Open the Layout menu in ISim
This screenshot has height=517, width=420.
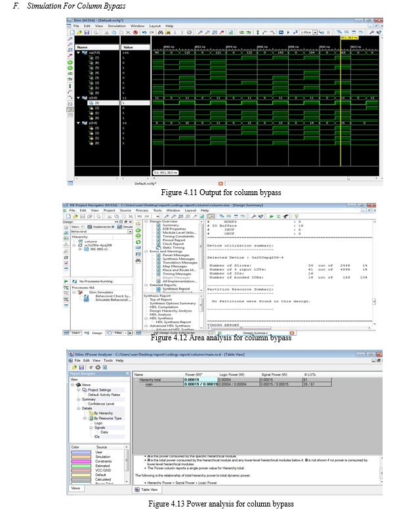(155, 26)
